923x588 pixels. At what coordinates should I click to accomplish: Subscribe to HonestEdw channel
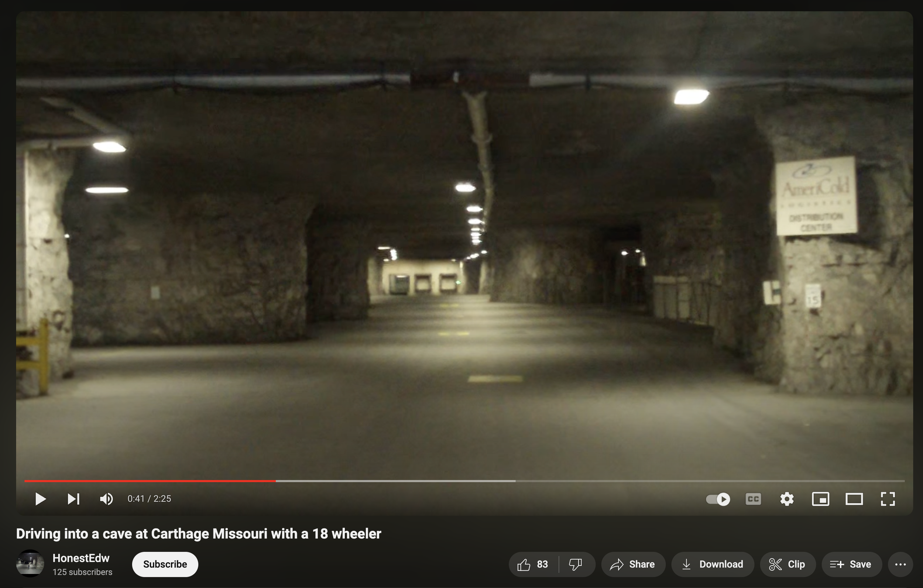165,564
